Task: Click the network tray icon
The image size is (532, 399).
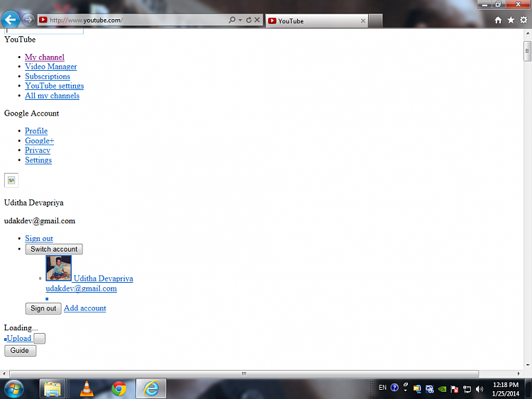Action: coord(467,389)
